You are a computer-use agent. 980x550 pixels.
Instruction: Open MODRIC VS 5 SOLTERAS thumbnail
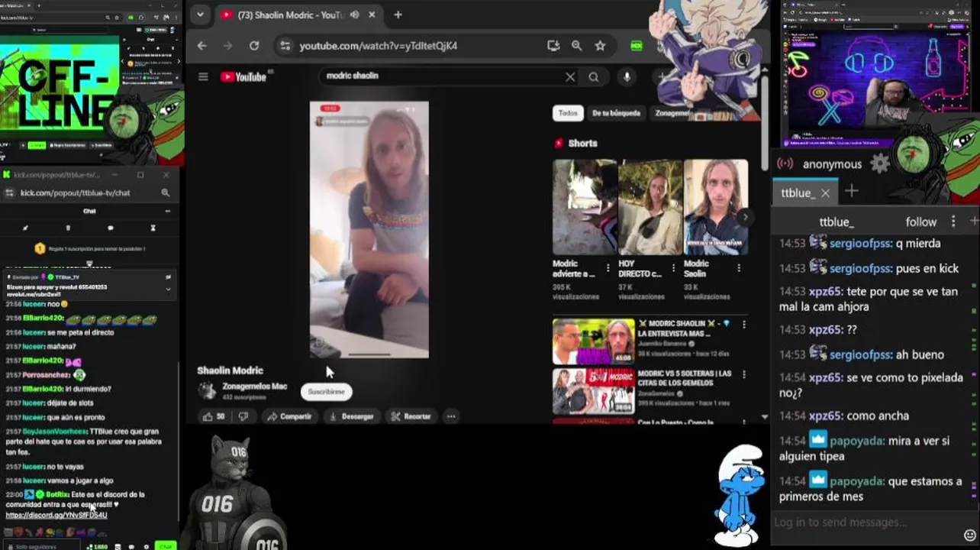[x=594, y=391]
